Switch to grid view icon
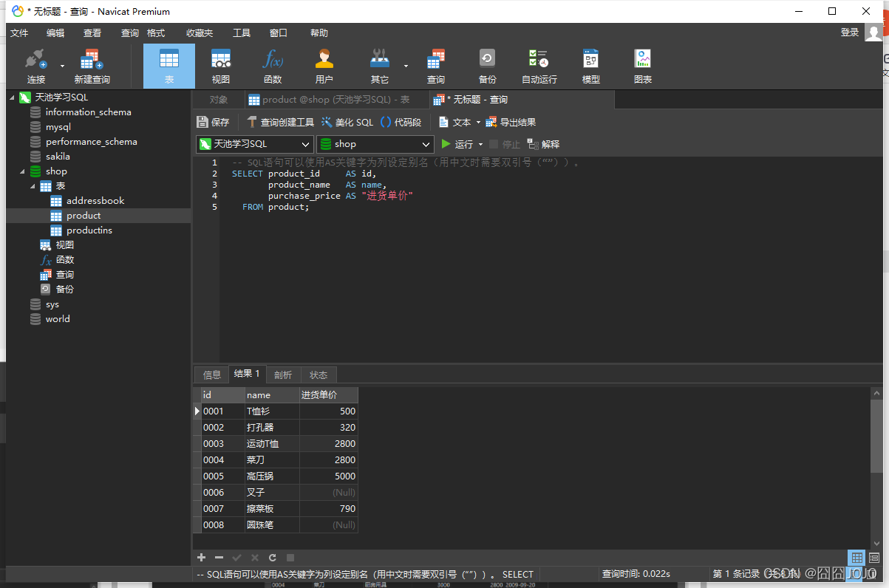The height and width of the screenshot is (588, 889). click(856, 558)
